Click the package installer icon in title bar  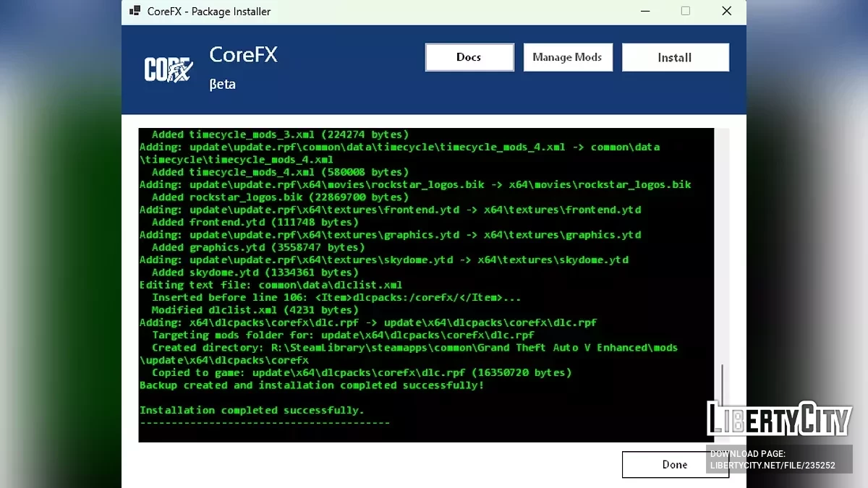134,11
